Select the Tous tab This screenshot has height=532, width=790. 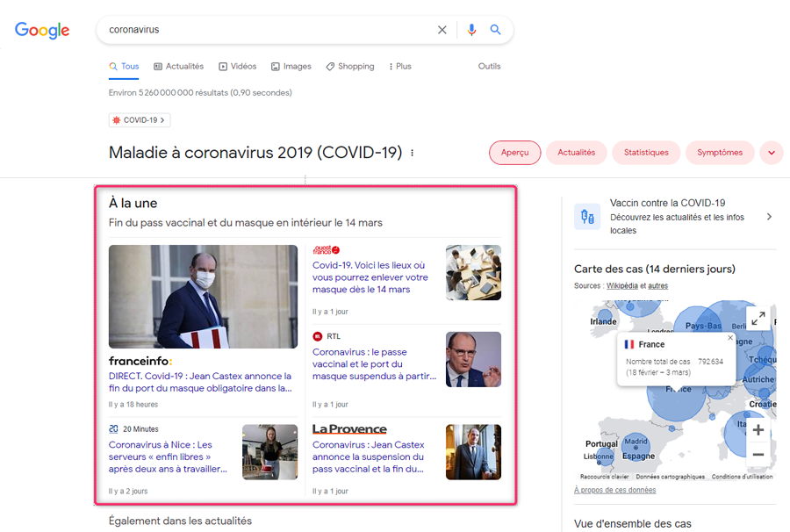pos(124,67)
